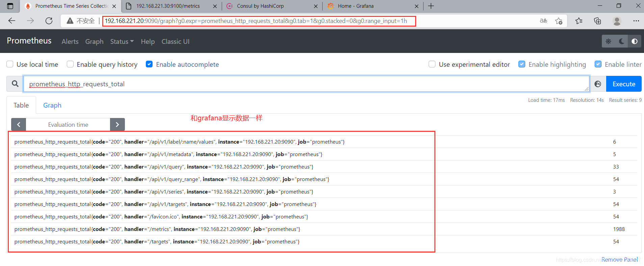The image size is (644, 266).
Task: Click the search magnifier icon beside the expression
Action: (15, 84)
